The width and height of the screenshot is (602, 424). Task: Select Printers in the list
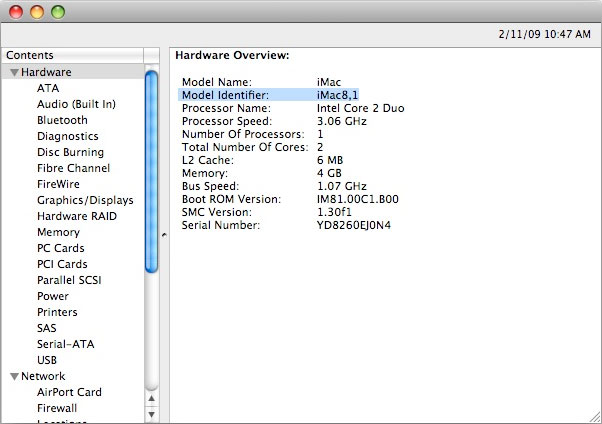point(57,312)
